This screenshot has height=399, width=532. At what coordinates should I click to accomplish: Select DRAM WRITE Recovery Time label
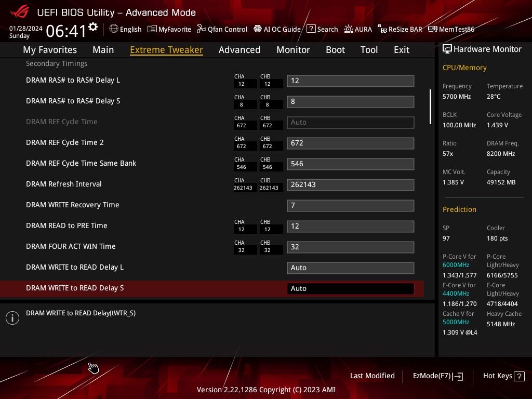click(x=73, y=205)
